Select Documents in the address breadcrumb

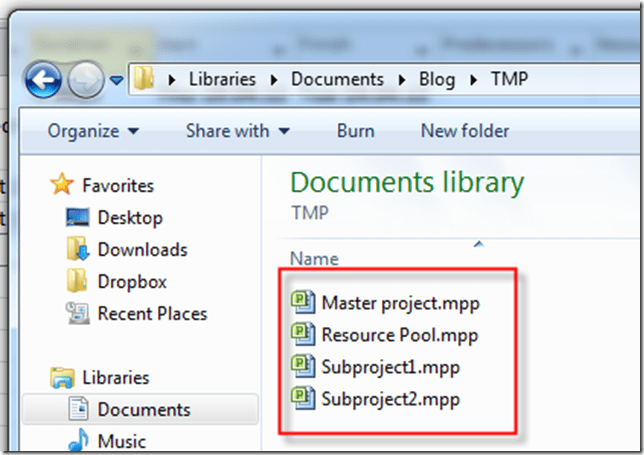(x=337, y=79)
